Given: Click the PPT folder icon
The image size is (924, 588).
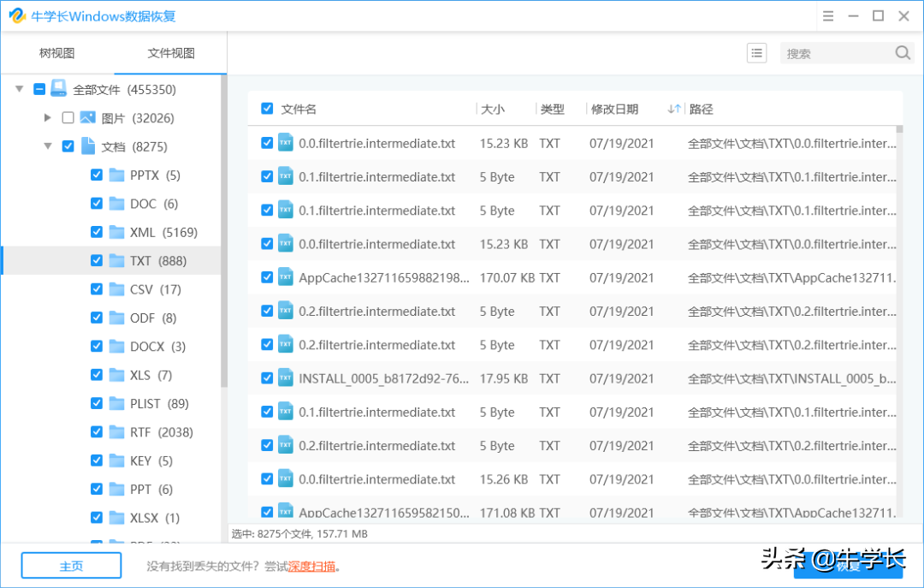Looking at the screenshot, I should coord(116,489).
